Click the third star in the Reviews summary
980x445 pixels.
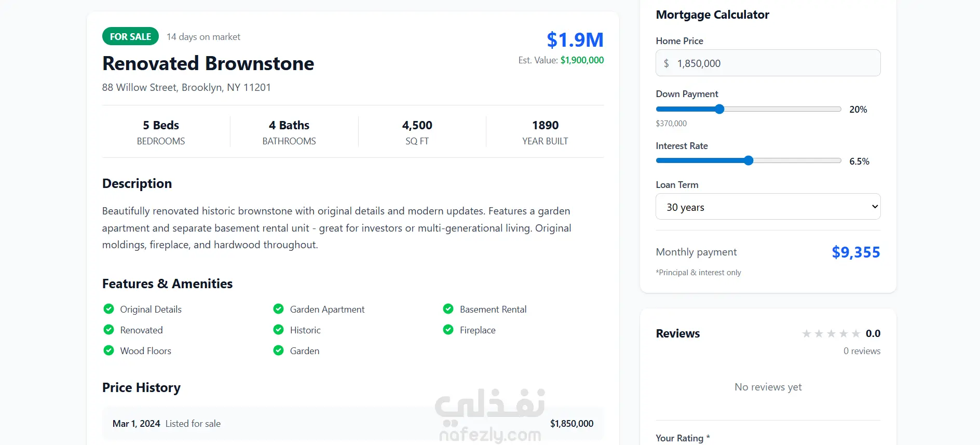point(831,333)
